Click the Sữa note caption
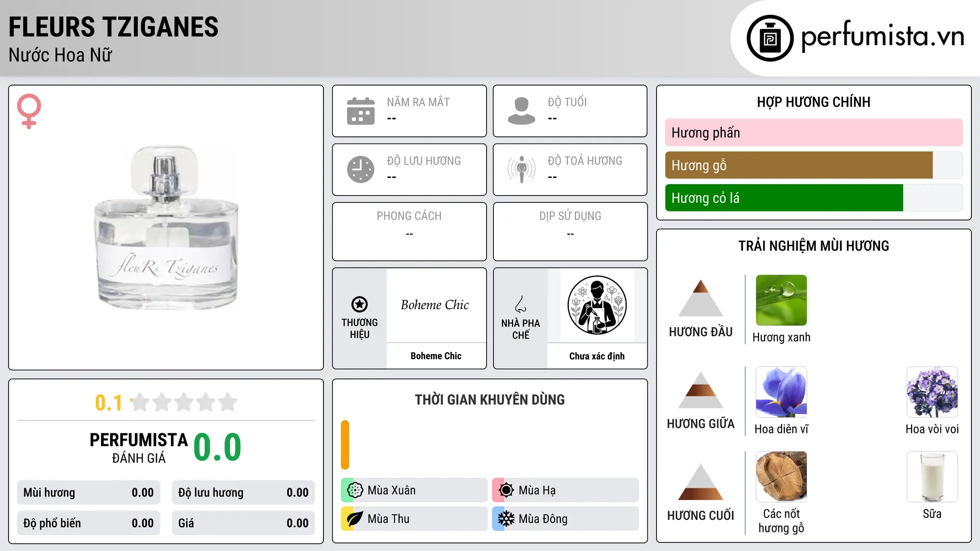 tap(932, 514)
